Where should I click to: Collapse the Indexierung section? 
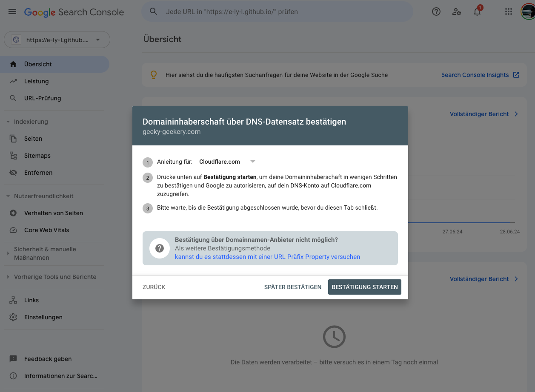(x=8, y=122)
